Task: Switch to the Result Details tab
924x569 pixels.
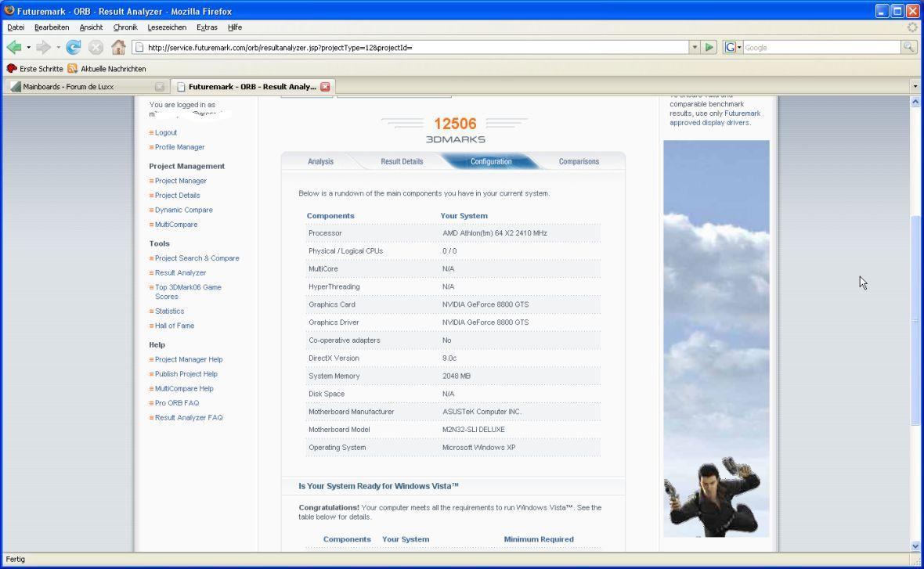Action: click(402, 161)
